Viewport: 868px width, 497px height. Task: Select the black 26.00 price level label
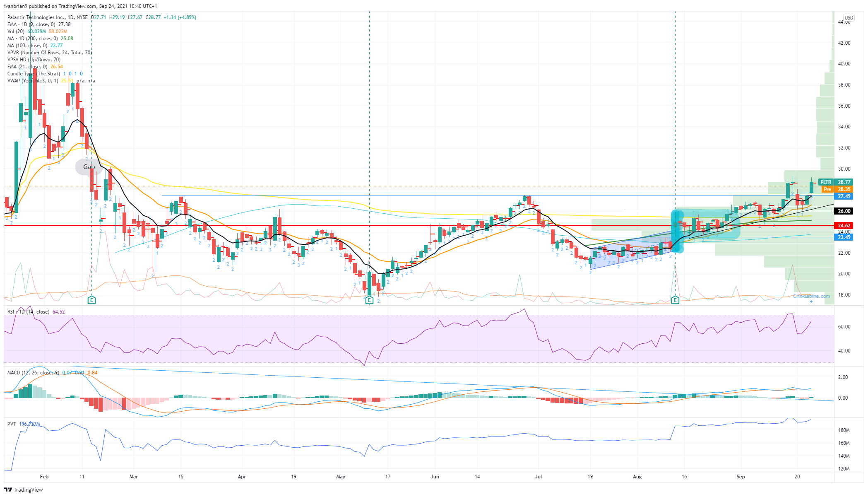point(844,211)
